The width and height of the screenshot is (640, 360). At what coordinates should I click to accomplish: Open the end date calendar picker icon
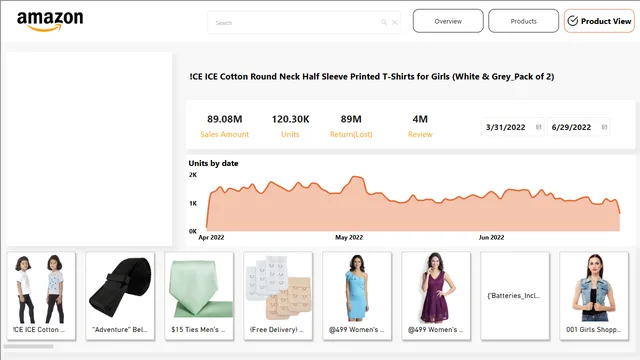pos(604,127)
